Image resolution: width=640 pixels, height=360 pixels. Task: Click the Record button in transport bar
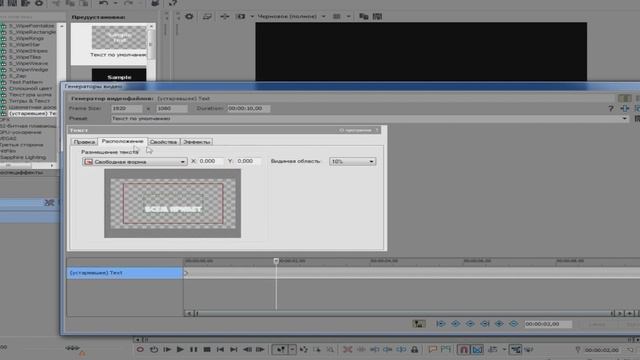tap(140, 349)
